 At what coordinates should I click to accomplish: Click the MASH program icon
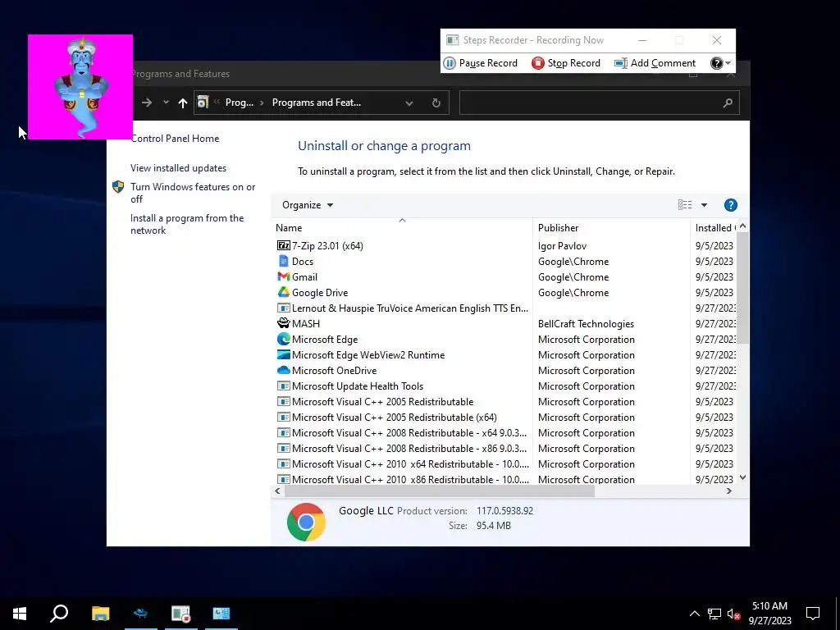pos(283,323)
